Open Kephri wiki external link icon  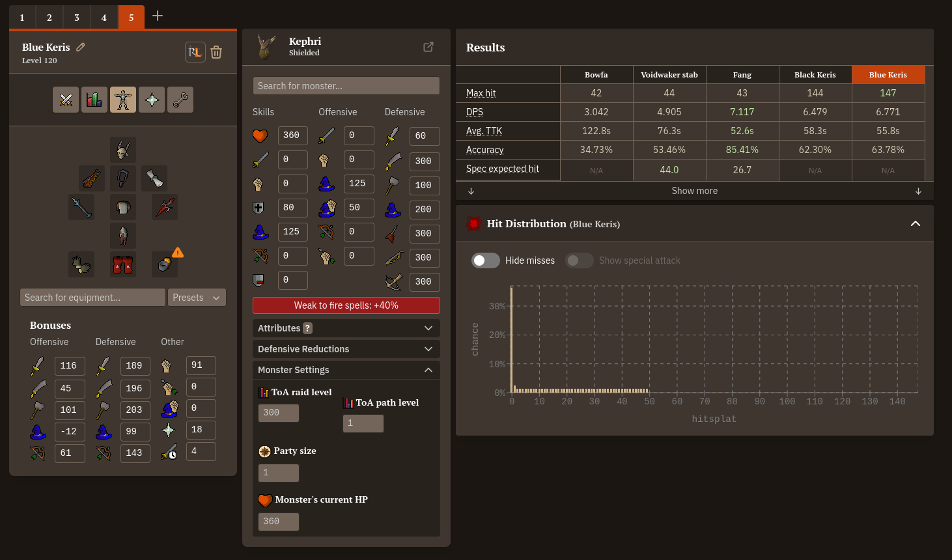(x=428, y=47)
